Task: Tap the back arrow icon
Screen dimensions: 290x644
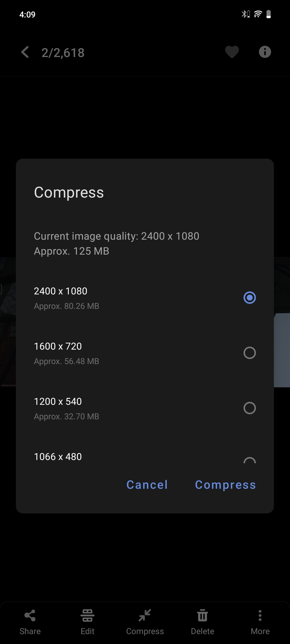Action: [25, 52]
